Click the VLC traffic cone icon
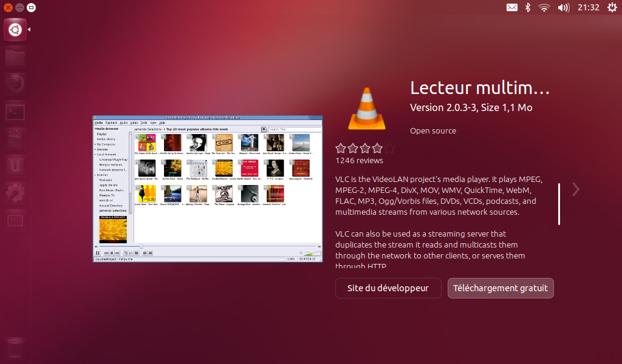This screenshot has height=364, width=622. 367,109
